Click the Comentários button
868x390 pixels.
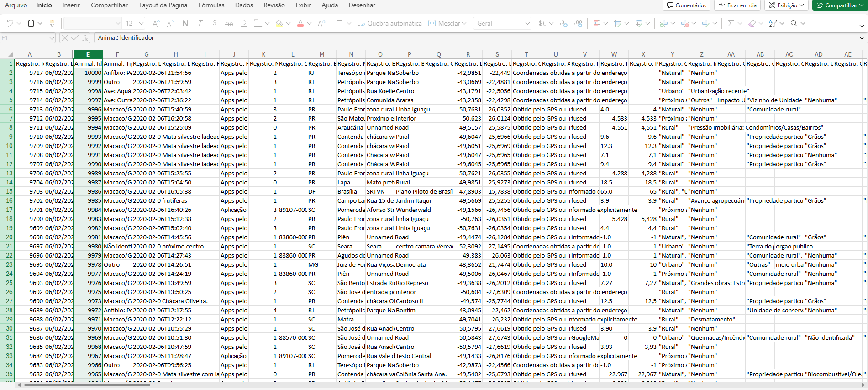click(x=686, y=5)
